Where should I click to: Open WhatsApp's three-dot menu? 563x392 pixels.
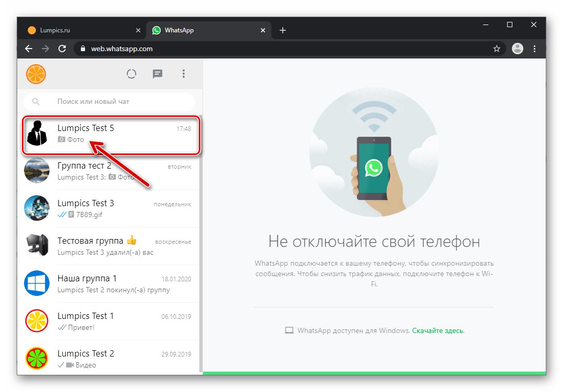(x=184, y=74)
